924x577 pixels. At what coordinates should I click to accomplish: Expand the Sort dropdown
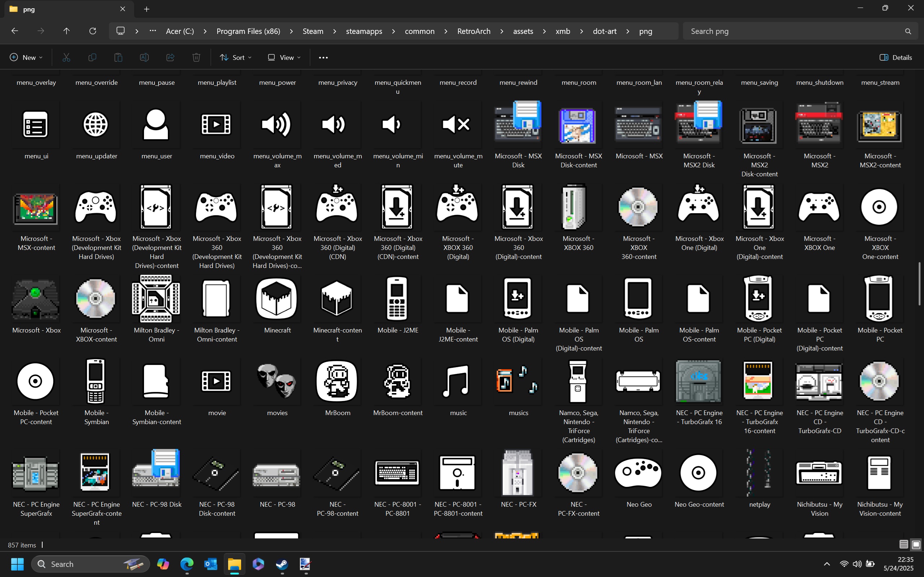236,57
